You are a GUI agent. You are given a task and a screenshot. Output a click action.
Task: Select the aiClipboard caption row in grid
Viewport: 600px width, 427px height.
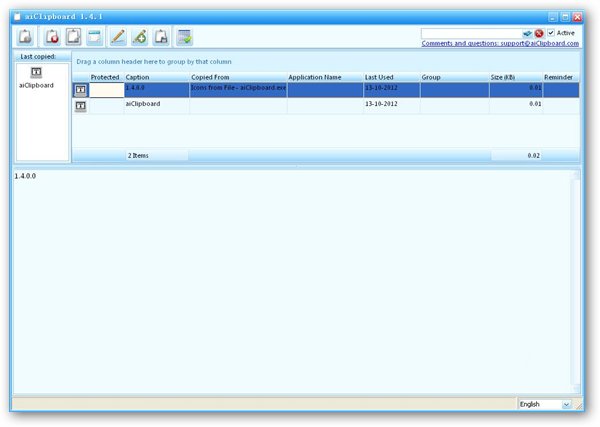coord(157,106)
